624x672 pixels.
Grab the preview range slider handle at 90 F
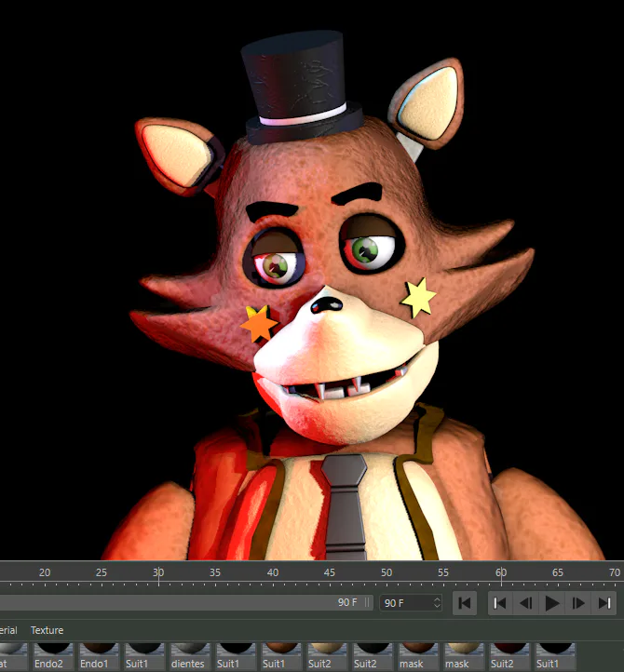coord(367,602)
